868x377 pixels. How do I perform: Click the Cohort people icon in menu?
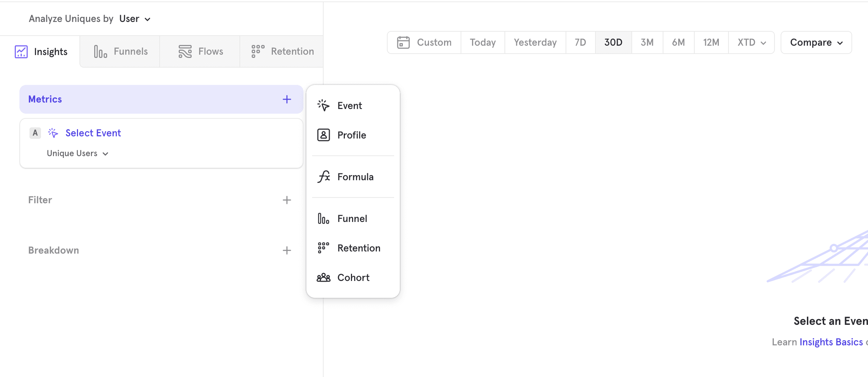click(324, 278)
